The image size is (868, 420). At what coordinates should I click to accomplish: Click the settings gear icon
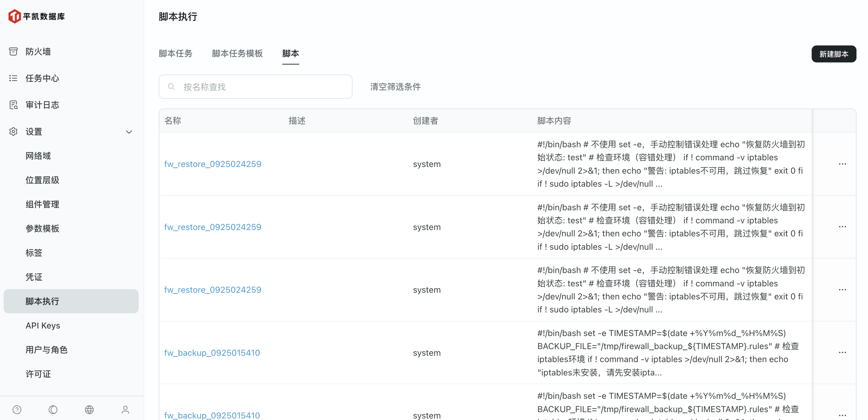coord(13,132)
